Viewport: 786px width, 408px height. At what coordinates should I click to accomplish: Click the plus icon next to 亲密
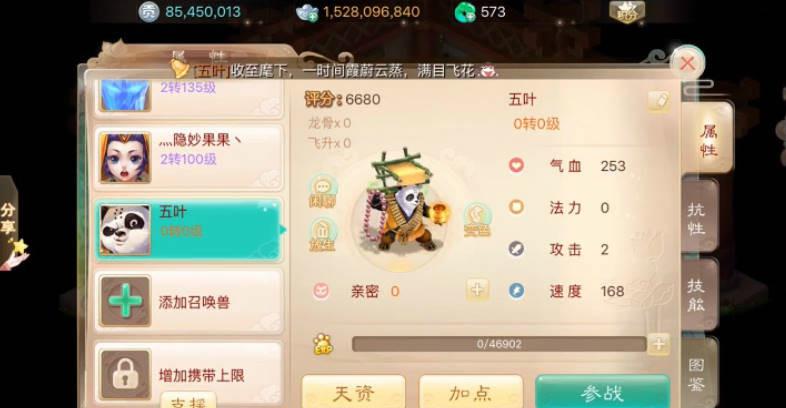coord(477,289)
